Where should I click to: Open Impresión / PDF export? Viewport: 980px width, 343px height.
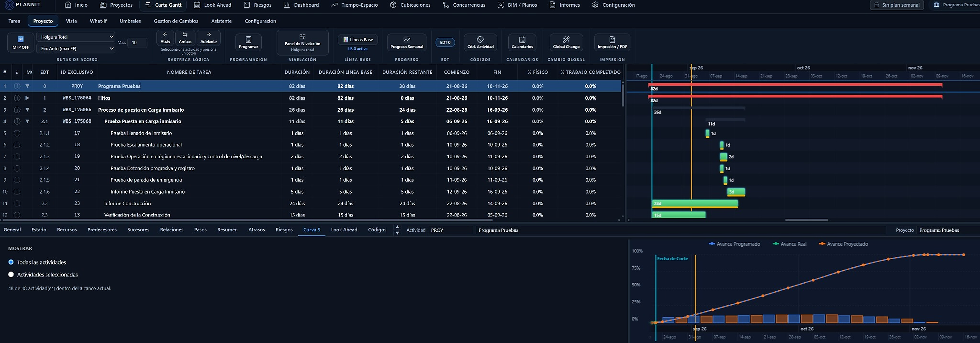coord(612,42)
